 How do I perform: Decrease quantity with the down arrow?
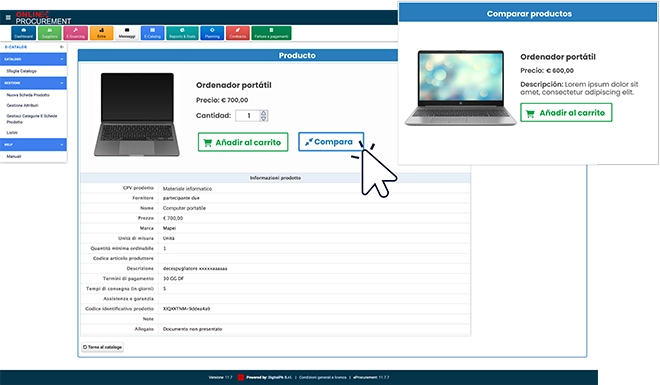coord(263,118)
